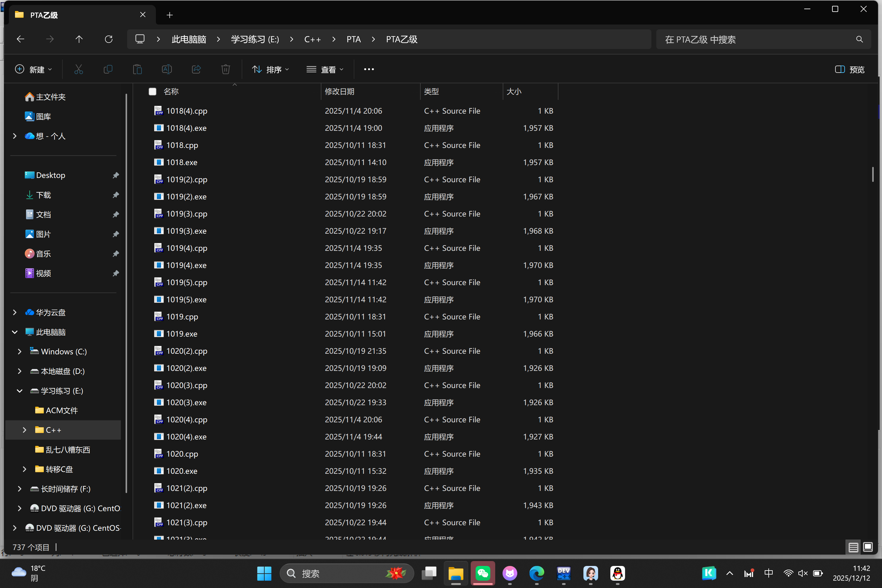This screenshot has width=882, height=588.
Task: Click the Refresh icon beside address bar
Action: (109, 40)
